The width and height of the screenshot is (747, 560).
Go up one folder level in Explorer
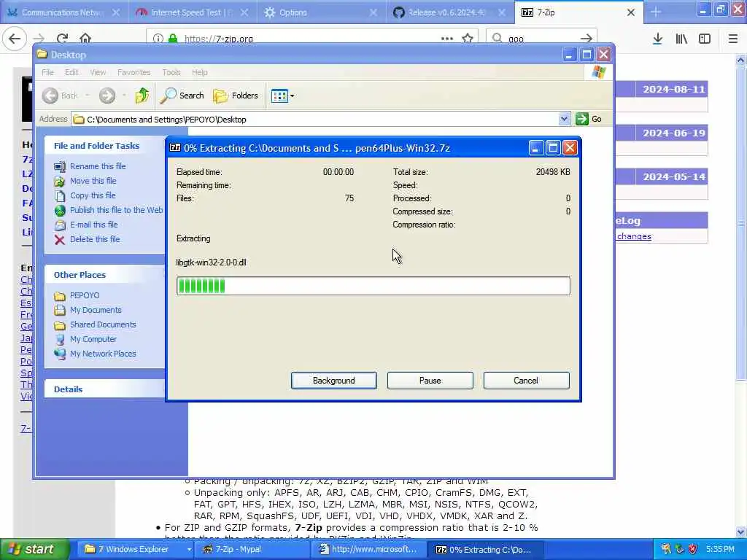pos(142,96)
